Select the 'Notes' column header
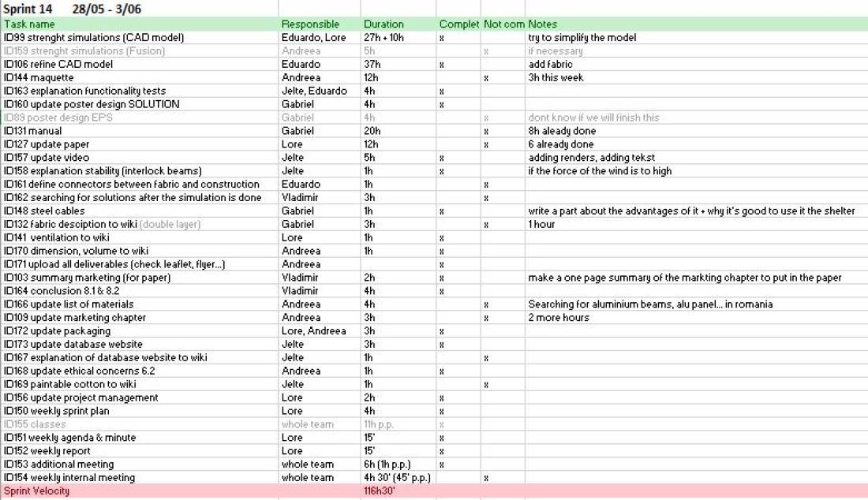The height and width of the screenshot is (500, 868). 542,24
